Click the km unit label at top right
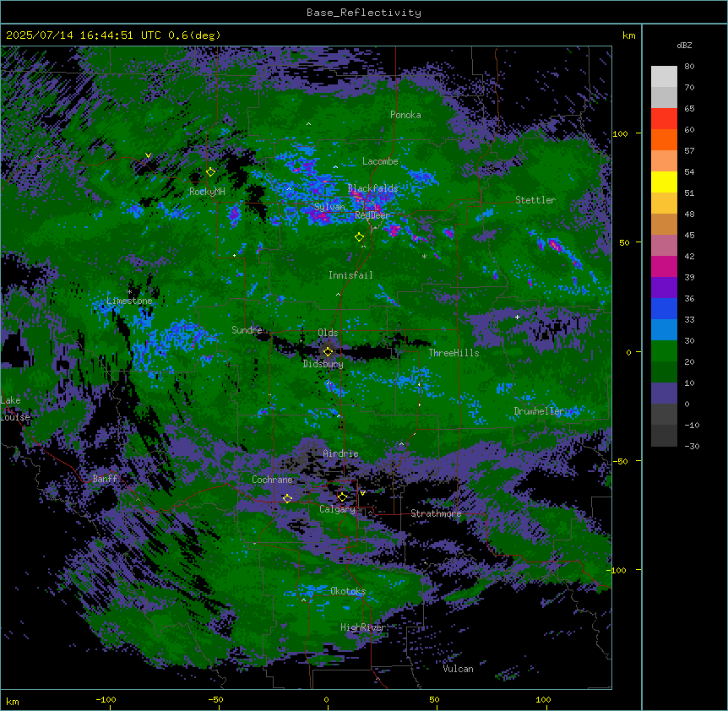The image size is (728, 711). [628, 35]
